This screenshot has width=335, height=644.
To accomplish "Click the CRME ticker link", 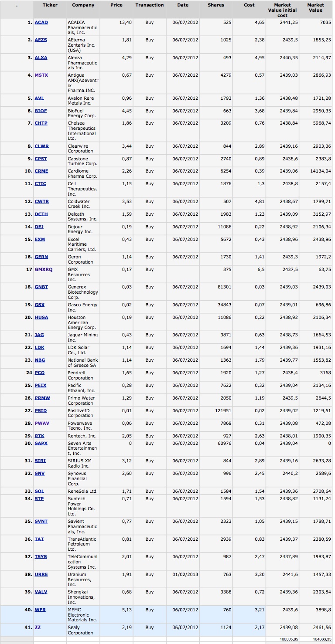I will (x=41, y=171).
